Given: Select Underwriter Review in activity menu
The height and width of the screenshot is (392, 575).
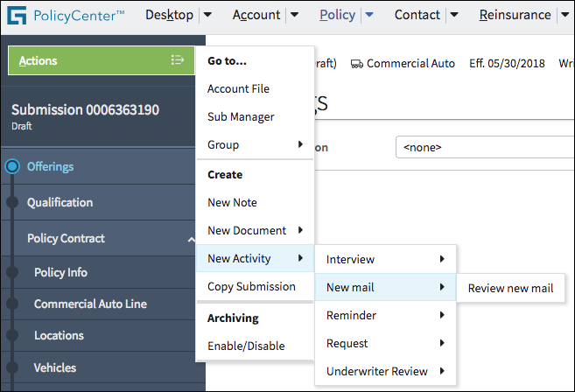Looking at the screenshot, I should (x=385, y=371).
